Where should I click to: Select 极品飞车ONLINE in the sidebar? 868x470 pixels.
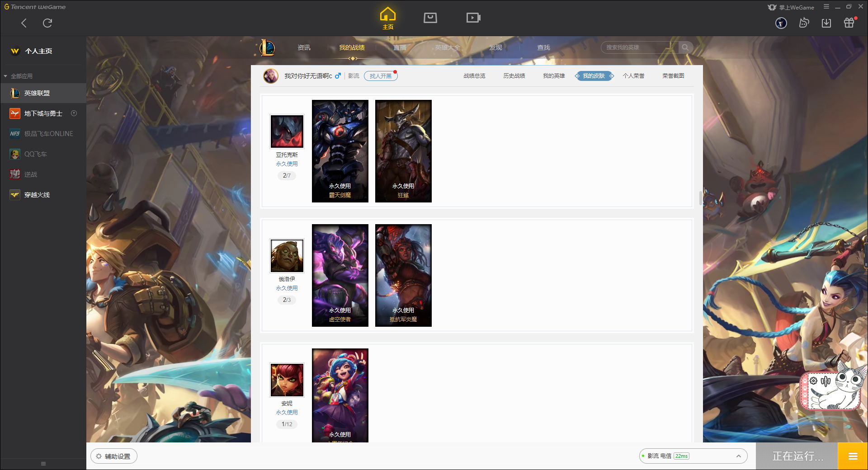pos(43,134)
